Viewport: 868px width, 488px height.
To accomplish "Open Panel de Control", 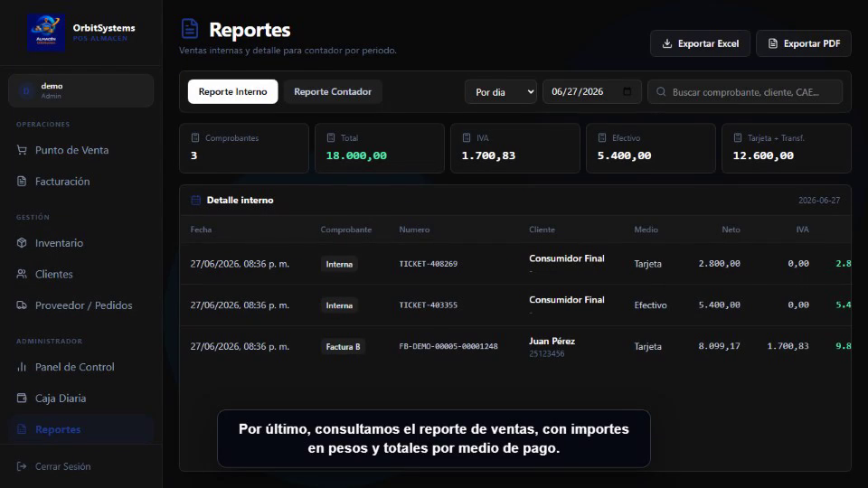I will [80, 367].
